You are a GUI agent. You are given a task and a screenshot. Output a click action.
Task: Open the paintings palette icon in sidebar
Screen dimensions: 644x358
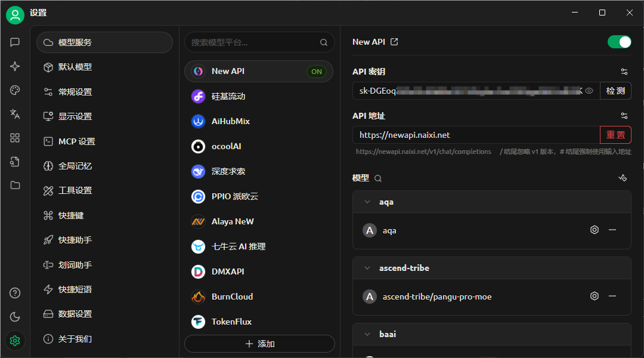point(15,90)
